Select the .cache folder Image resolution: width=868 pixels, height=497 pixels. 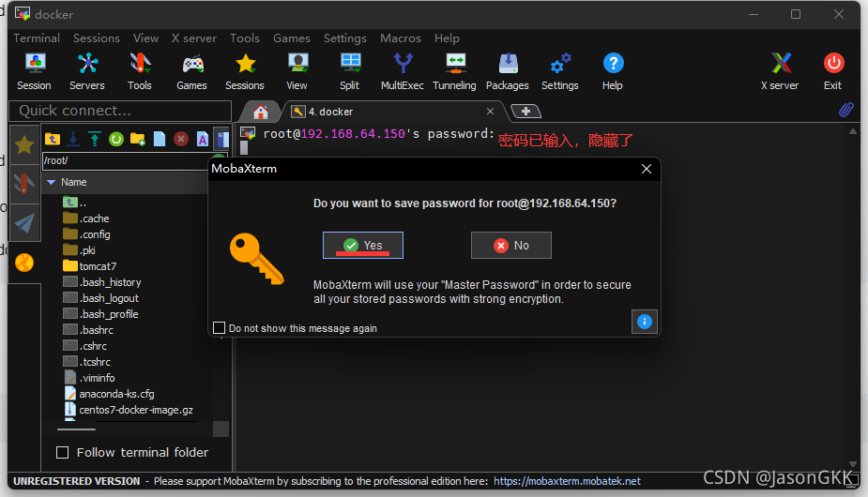86,218
